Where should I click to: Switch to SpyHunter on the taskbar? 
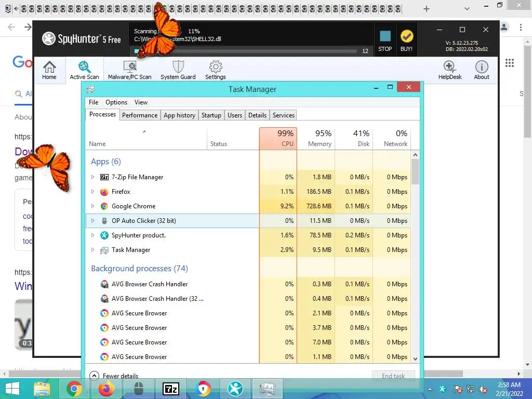pyautogui.click(x=235, y=389)
